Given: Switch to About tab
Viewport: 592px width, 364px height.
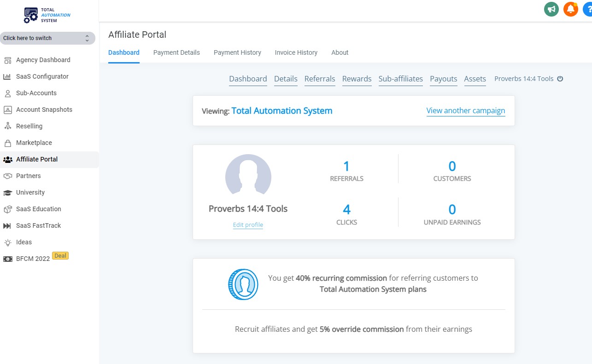Looking at the screenshot, I should pos(340,52).
